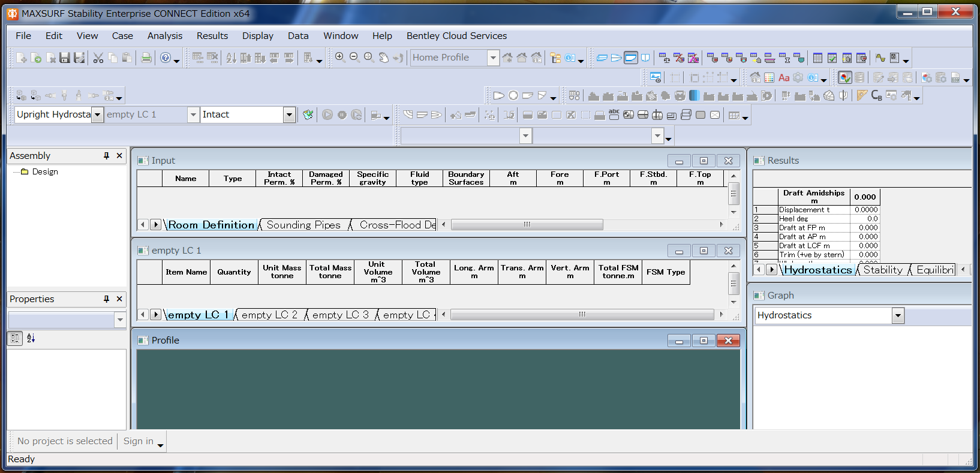Image resolution: width=980 pixels, height=473 pixels.
Task: Select the Design item in Assembly tree
Action: pos(45,171)
